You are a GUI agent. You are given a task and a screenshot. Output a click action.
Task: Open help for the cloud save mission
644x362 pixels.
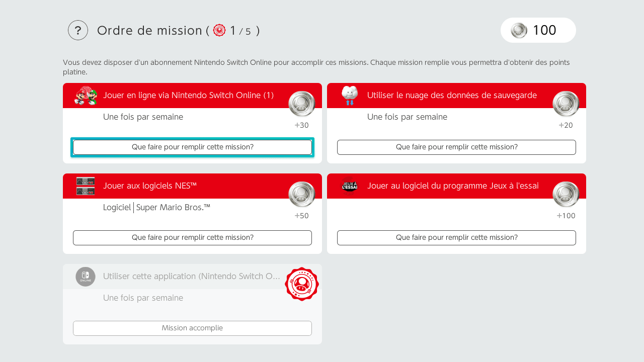point(456,147)
